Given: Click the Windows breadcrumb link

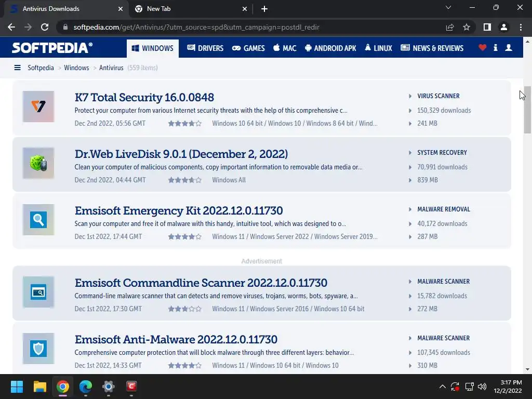Looking at the screenshot, I should tap(76, 68).
